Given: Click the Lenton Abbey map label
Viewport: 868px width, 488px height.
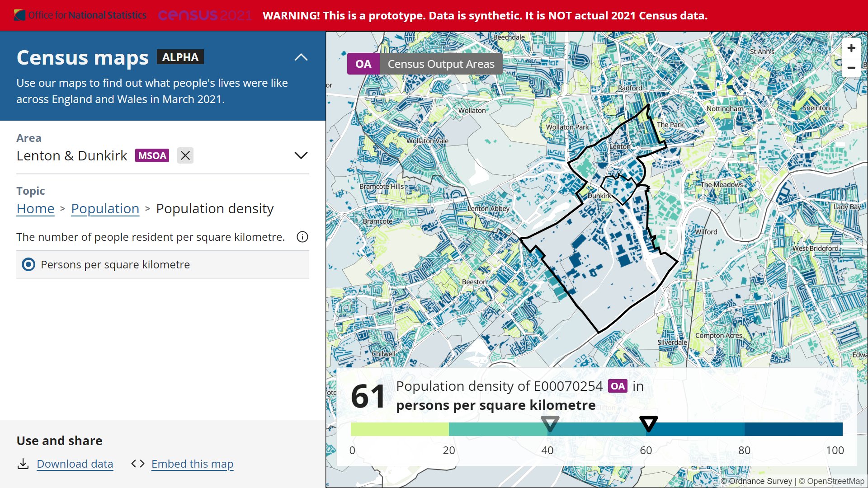Looking at the screenshot, I should (x=488, y=209).
